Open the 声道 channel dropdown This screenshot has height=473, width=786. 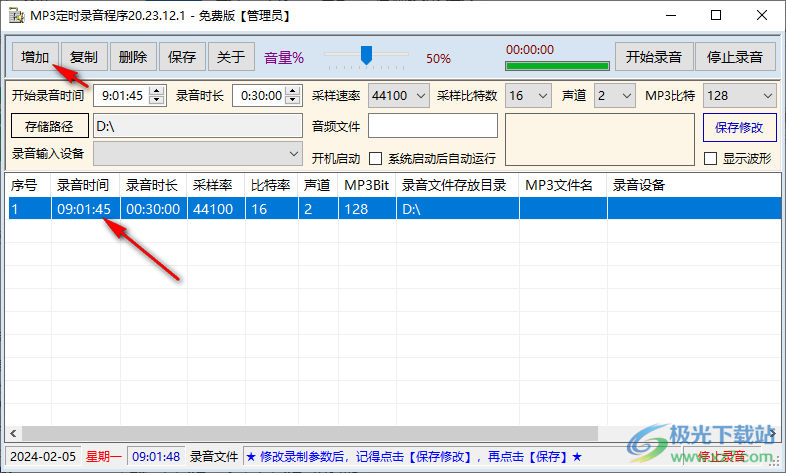(614, 95)
